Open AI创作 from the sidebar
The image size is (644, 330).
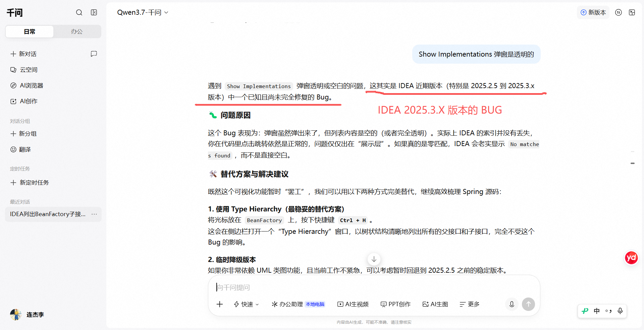pos(24,101)
